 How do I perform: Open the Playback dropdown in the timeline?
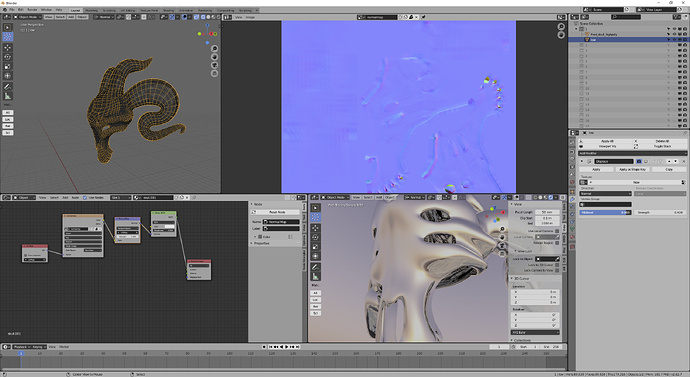tap(21, 347)
